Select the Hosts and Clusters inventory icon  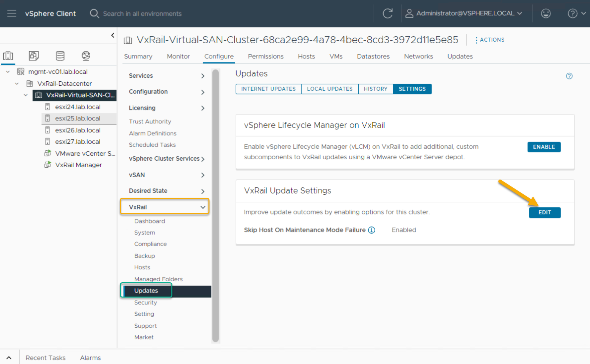[8, 56]
